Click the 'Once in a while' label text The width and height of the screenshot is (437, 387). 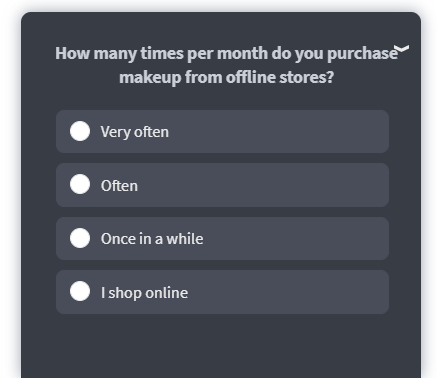tap(152, 239)
